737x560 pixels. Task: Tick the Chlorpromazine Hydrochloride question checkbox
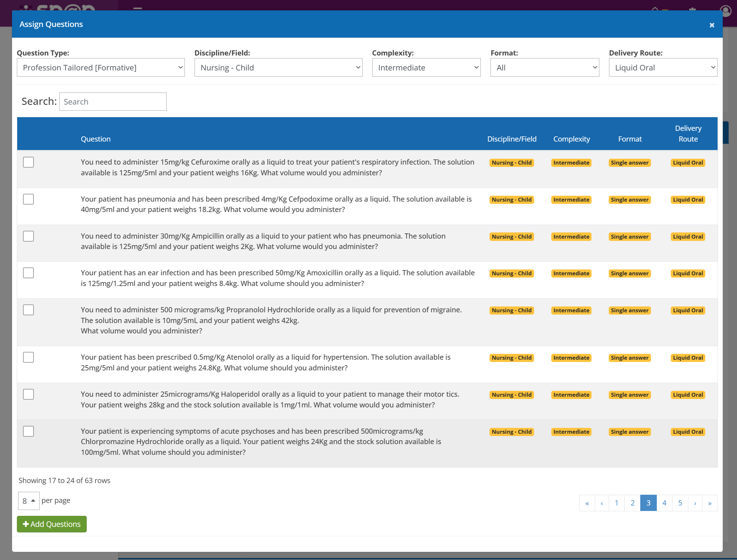pyautogui.click(x=28, y=431)
